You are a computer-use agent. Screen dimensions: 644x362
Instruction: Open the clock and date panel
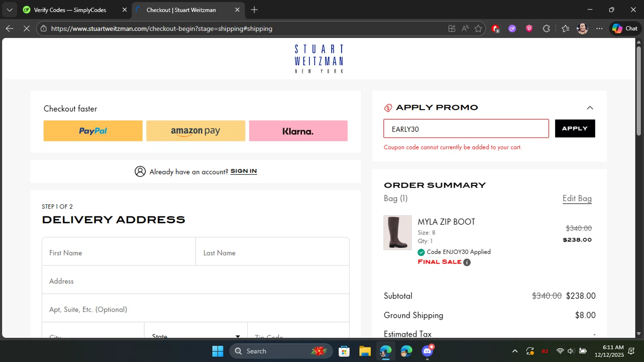609,351
